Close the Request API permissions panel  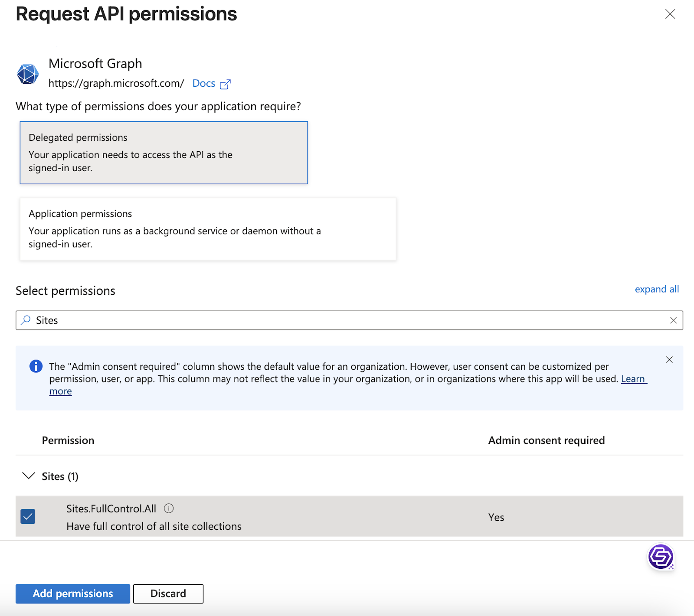[670, 14]
